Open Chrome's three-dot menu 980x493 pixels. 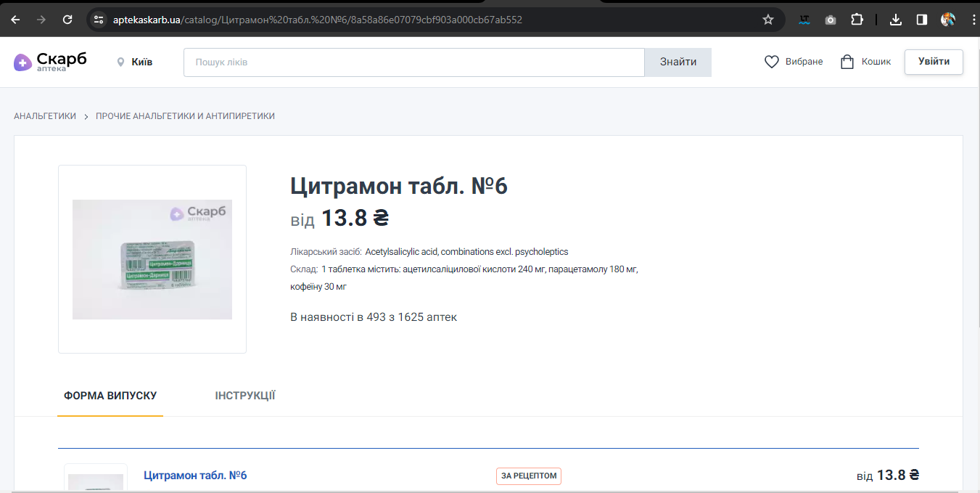[x=973, y=20]
